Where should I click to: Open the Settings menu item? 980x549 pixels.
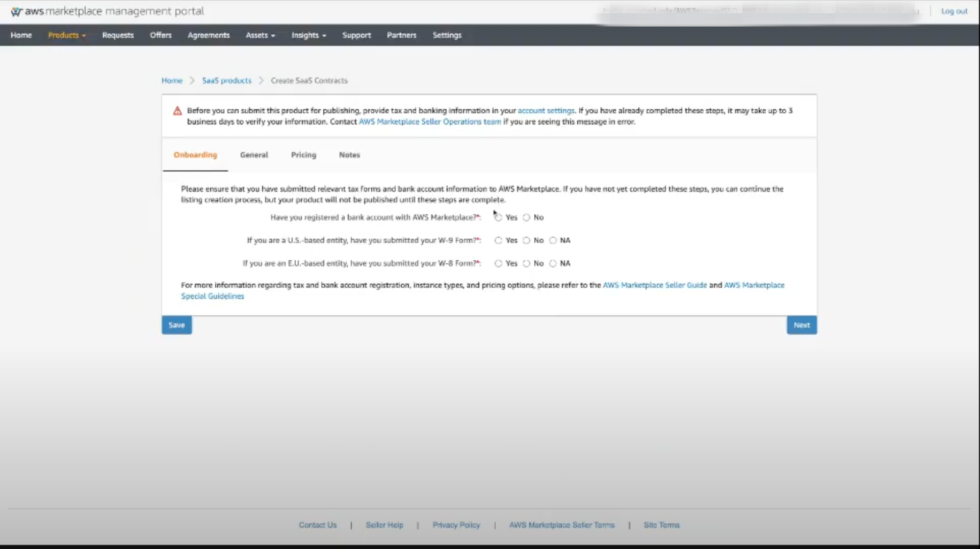click(447, 35)
